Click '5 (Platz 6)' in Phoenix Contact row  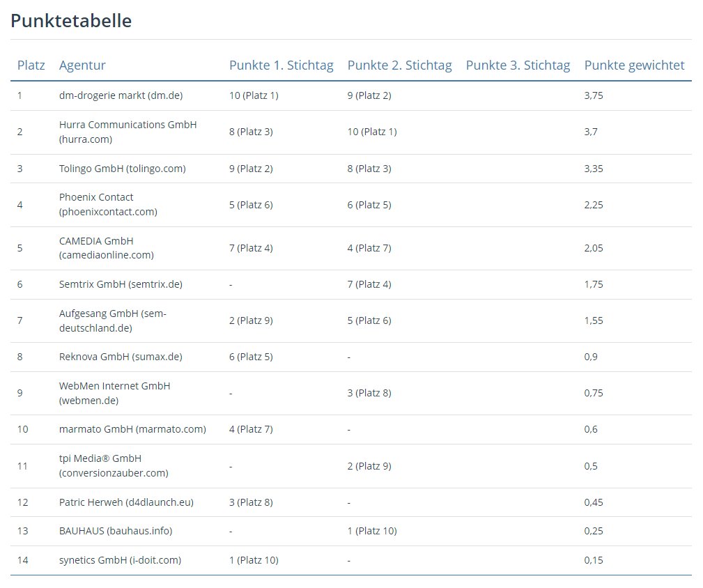(x=251, y=205)
